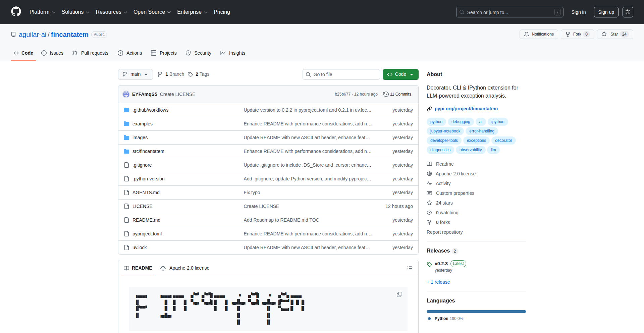
Task: Click the Go to file search box
Action: (x=341, y=74)
